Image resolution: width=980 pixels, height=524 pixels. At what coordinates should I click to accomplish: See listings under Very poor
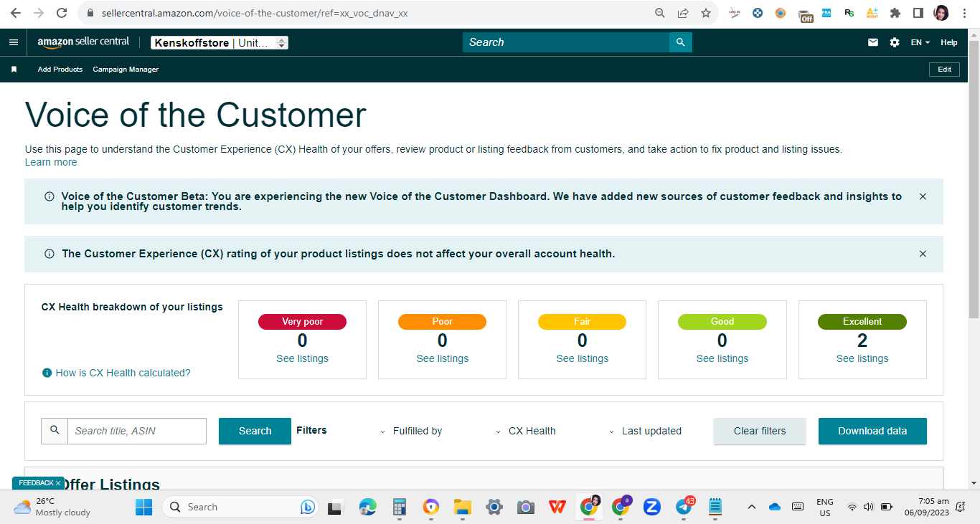tap(302, 358)
